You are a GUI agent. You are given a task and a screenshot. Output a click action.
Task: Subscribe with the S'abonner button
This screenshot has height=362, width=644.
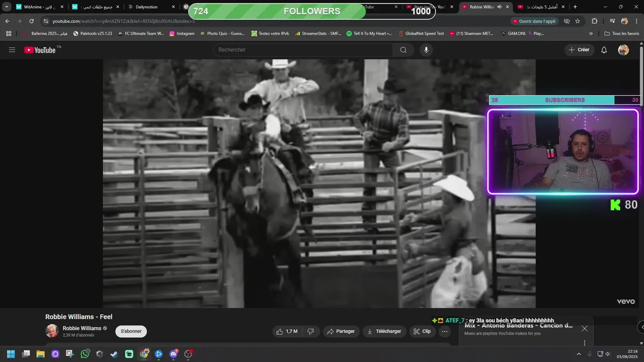[131, 331]
